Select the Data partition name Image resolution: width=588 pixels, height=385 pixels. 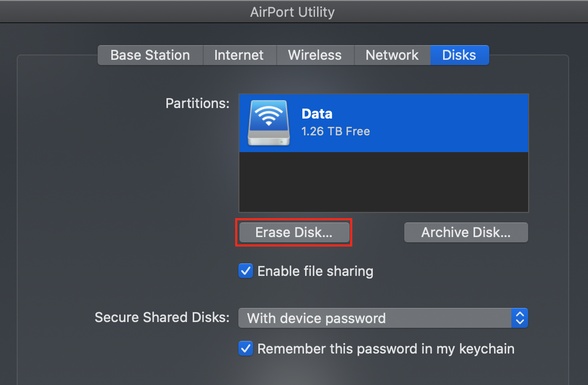pyautogui.click(x=317, y=114)
